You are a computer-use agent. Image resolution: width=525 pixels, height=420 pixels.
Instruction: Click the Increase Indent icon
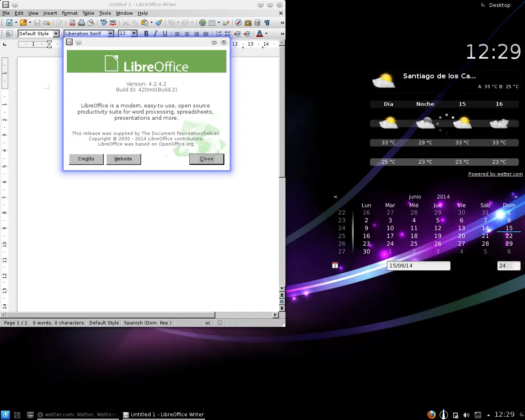[x=247, y=34]
